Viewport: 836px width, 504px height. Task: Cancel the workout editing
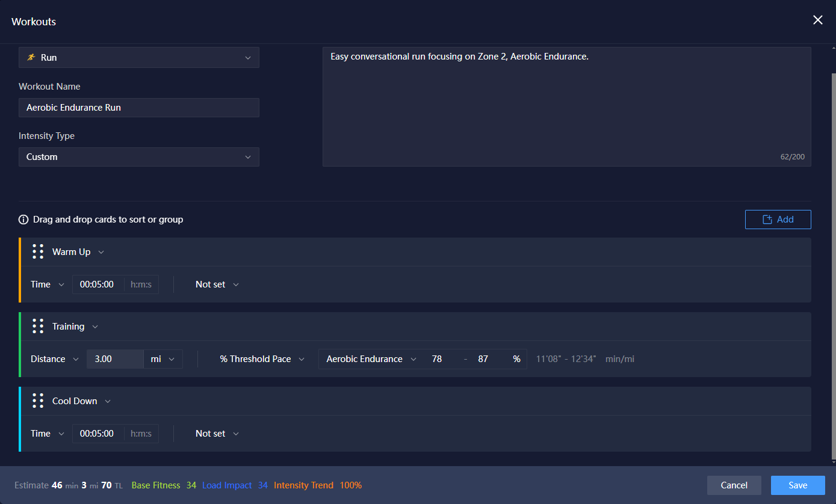[734, 485]
